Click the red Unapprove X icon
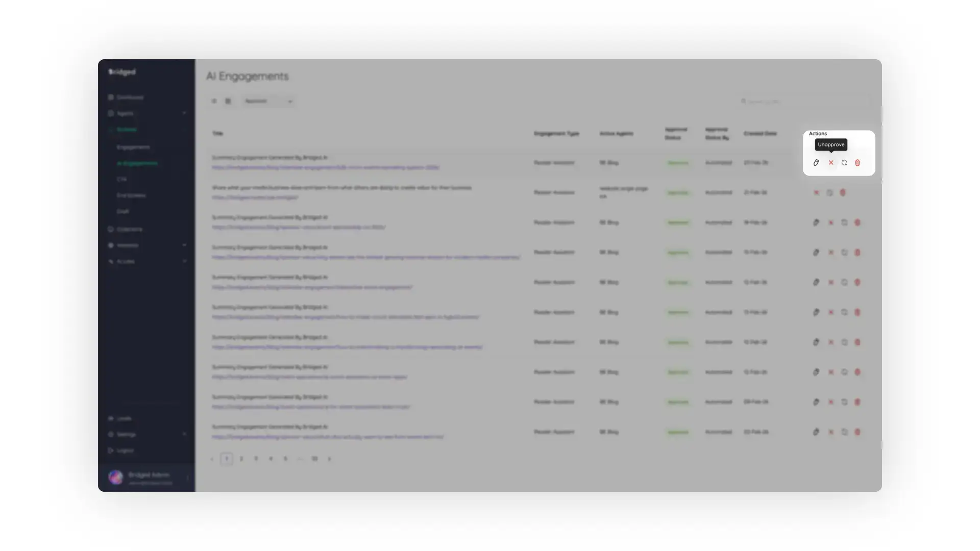This screenshot has height=551, width=980. [831, 163]
